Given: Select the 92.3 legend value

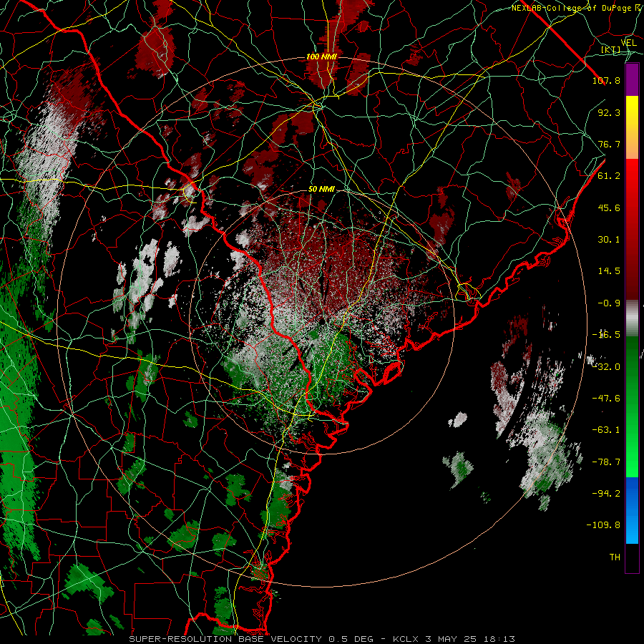Looking at the screenshot, I should (x=609, y=112).
